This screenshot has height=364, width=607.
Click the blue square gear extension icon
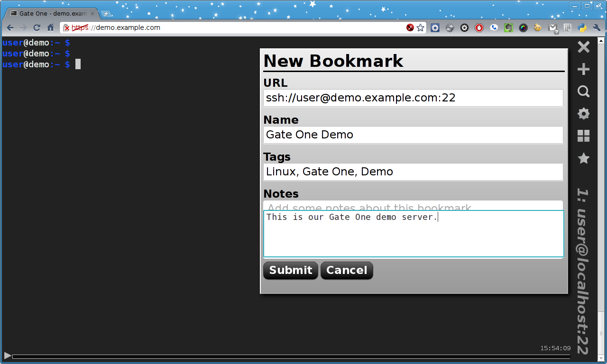[x=435, y=27]
